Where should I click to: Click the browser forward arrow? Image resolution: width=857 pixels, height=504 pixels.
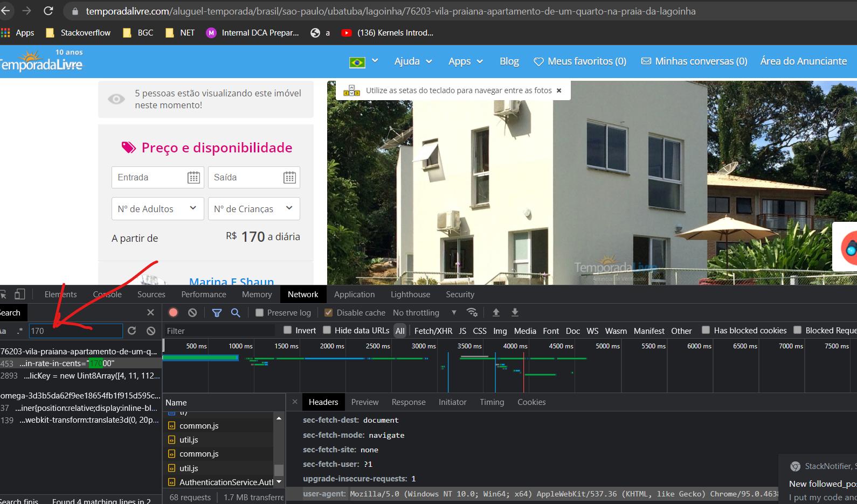(x=26, y=11)
